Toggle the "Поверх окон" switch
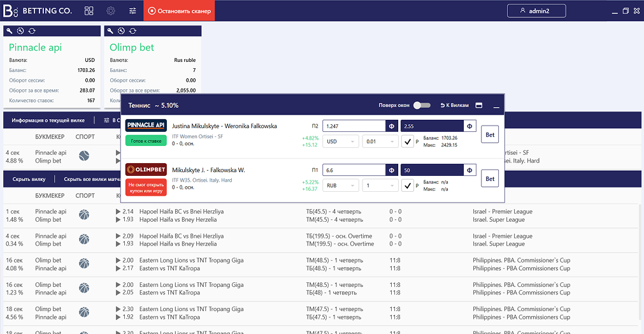The width and height of the screenshot is (644, 334). [422, 105]
